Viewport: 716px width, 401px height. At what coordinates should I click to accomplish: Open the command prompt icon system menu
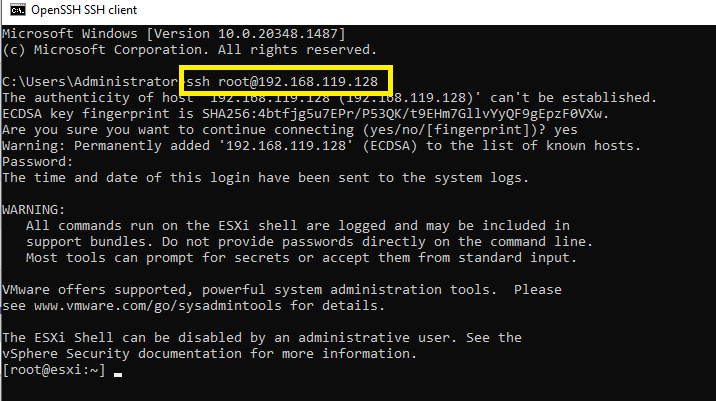tap(18, 10)
